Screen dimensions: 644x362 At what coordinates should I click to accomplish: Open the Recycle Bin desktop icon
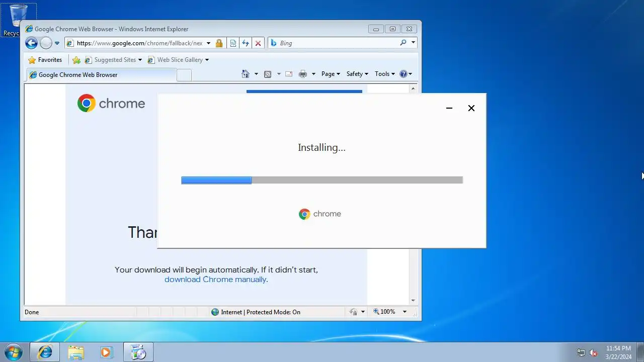pyautogui.click(x=19, y=20)
